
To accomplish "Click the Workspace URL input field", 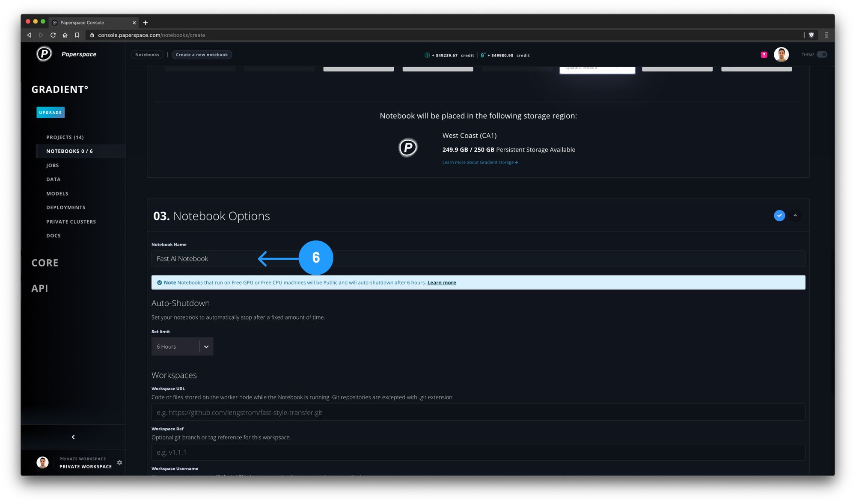I will click(478, 412).
